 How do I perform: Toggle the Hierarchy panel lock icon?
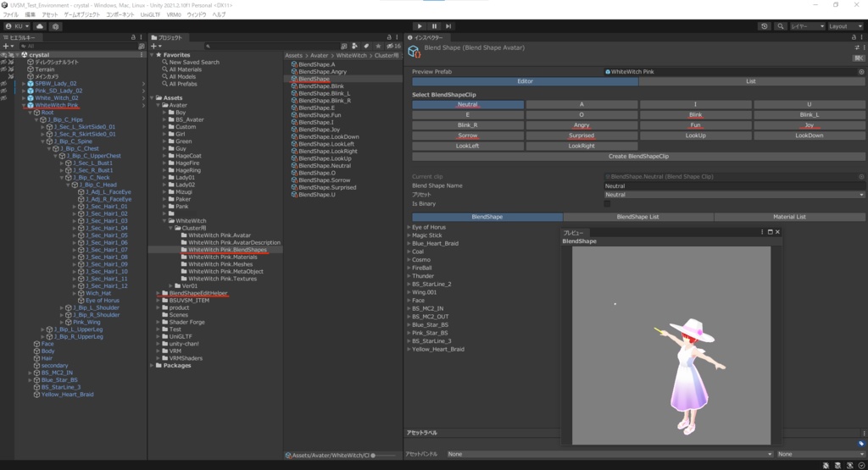[133, 37]
